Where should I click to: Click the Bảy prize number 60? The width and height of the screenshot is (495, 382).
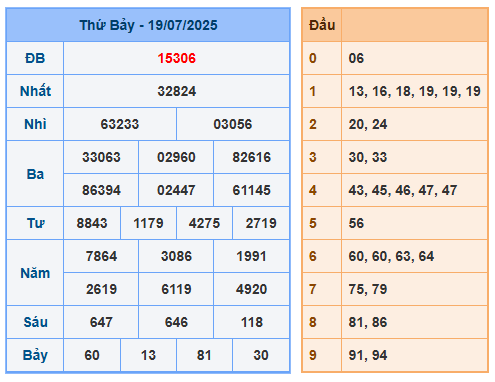pos(92,355)
